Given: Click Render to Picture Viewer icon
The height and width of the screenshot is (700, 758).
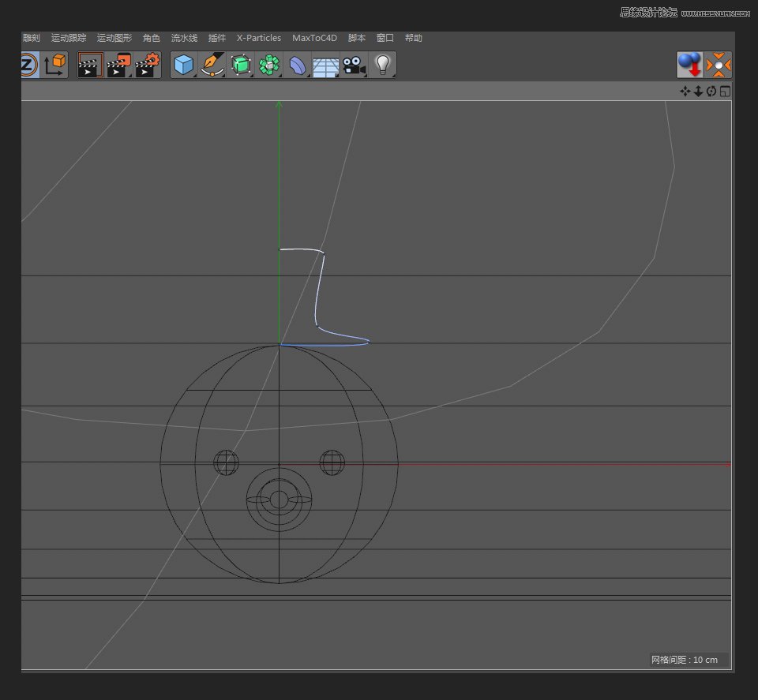Looking at the screenshot, I should (x=118, y=65).
